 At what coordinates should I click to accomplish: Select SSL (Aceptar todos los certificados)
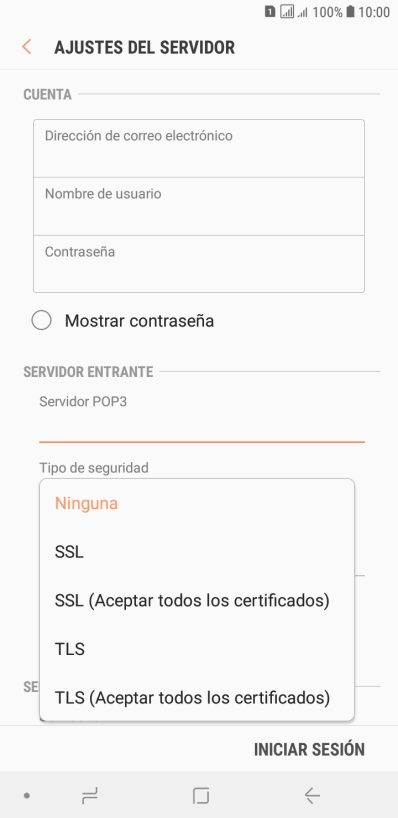197,600
